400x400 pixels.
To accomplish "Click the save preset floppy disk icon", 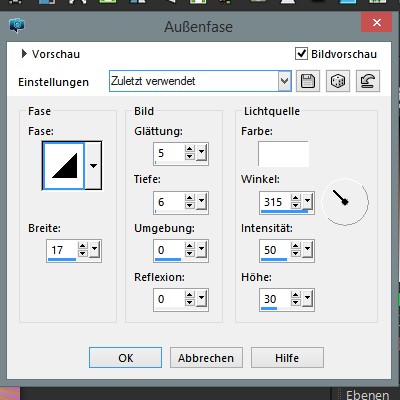I will point(308,81).
